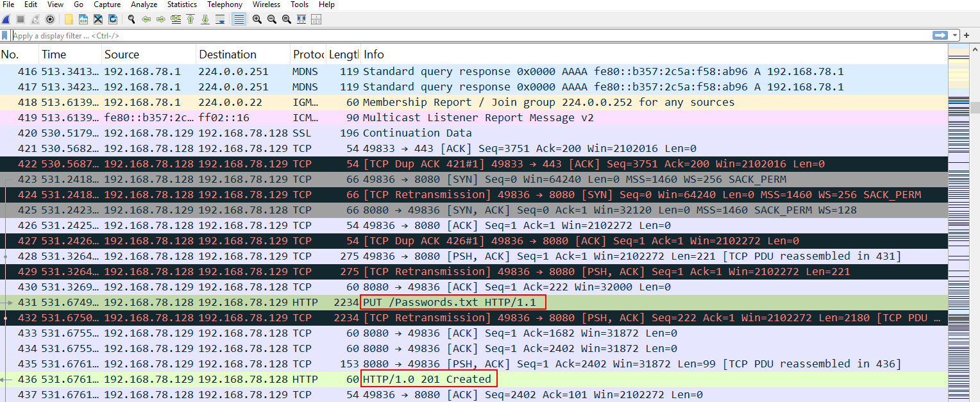Go to last packet with the down-arrow icon
Image resolution: width=980 pixels, height=402 pixels.
[205, 19]
